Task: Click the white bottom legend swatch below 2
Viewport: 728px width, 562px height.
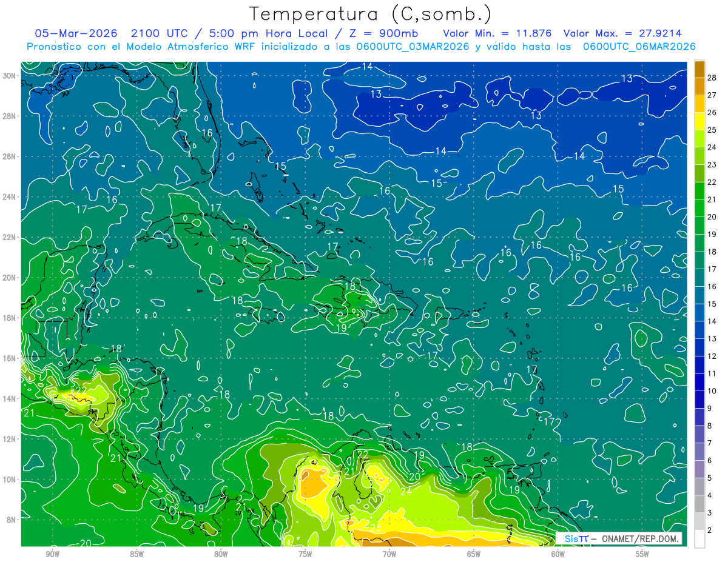Action: [699, 539]
